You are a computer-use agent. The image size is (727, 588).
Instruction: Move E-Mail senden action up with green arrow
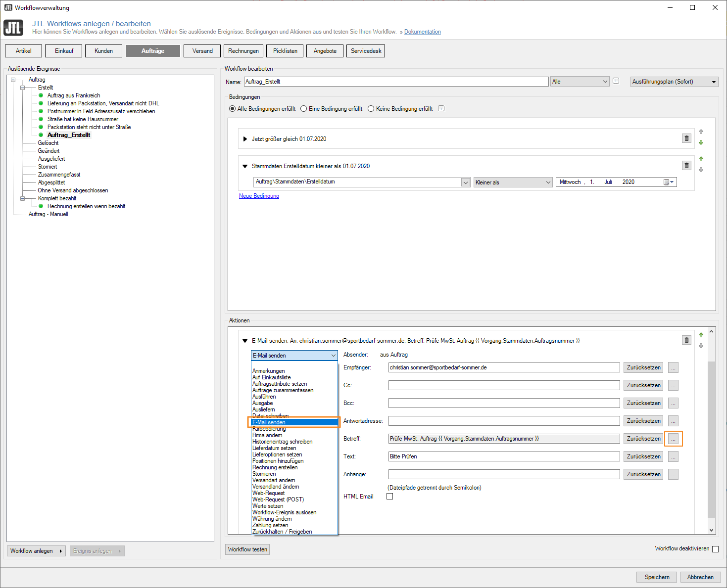coord(701,335)
